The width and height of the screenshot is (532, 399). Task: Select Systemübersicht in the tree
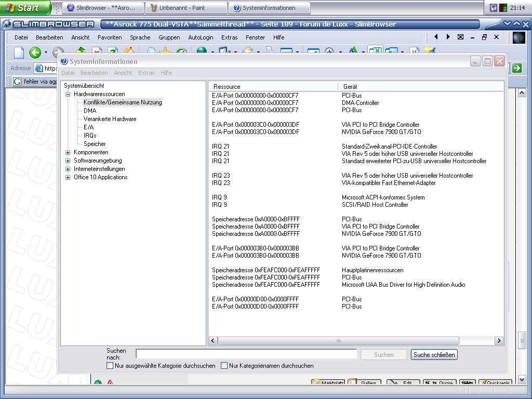coord(84,86)
